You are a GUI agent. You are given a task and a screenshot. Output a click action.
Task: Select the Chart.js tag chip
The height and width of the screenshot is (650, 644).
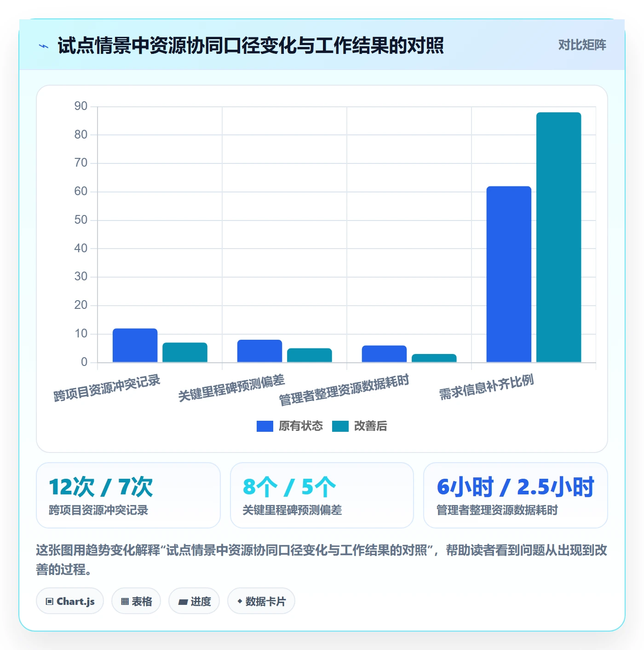click(x=70, y=601)
